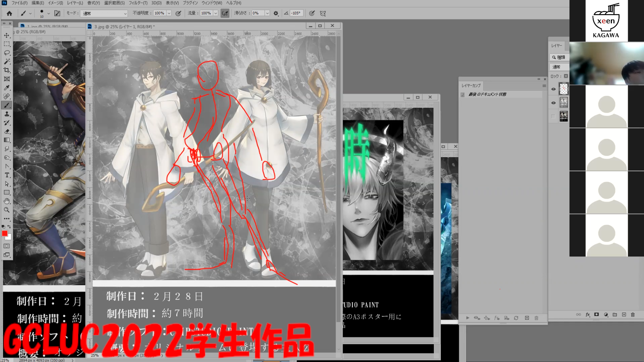The width and height of the screenshot is (644, 362).
Task: Select the Zoom tool
Action: coord(7,210)
